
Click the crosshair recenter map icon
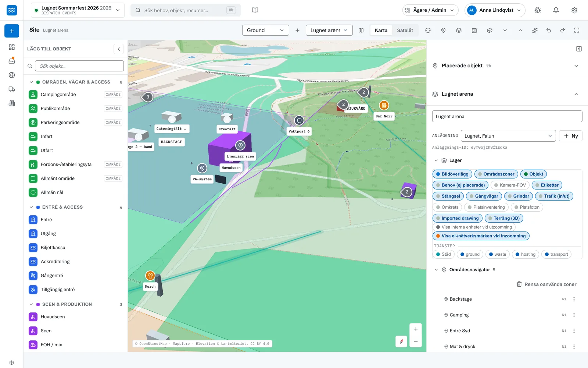click(x=428, y=31)
